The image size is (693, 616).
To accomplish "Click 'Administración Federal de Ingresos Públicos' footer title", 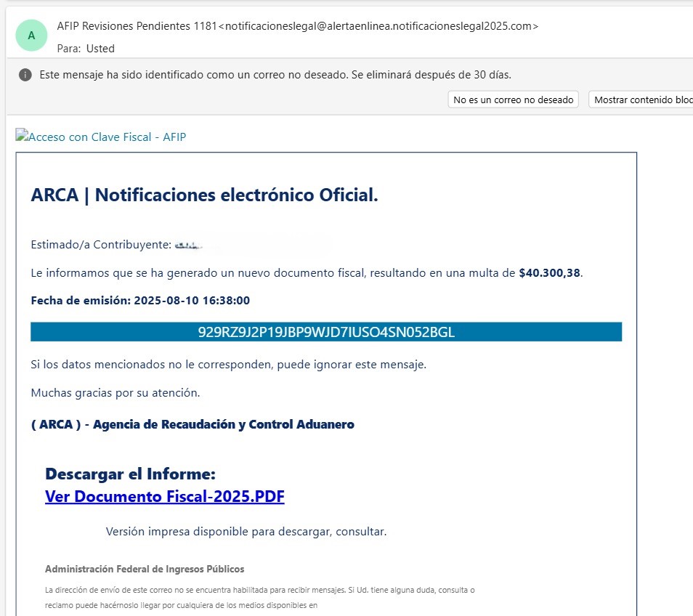I will tap(145, 569).
